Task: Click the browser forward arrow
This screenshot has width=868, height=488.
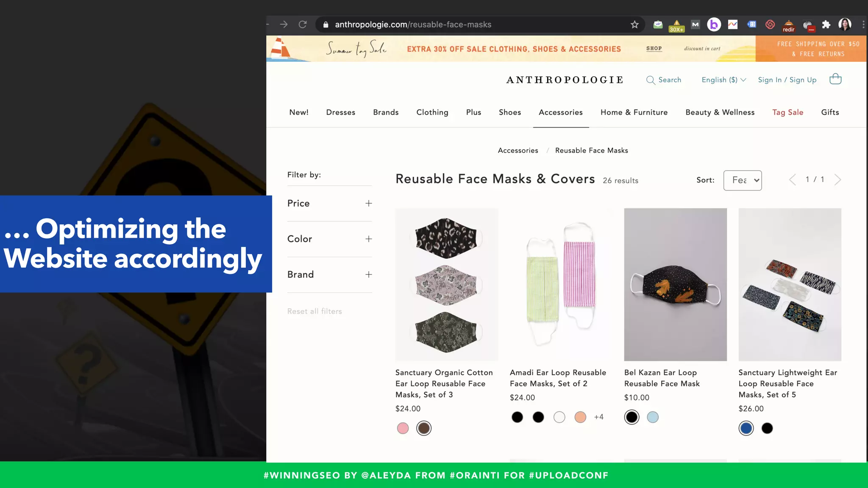Action: [284, 25]
